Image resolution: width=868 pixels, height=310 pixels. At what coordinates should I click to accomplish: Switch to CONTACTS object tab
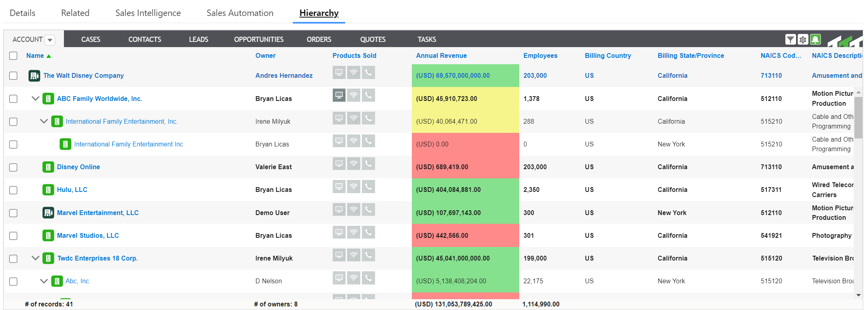click(x=145, y=39)
